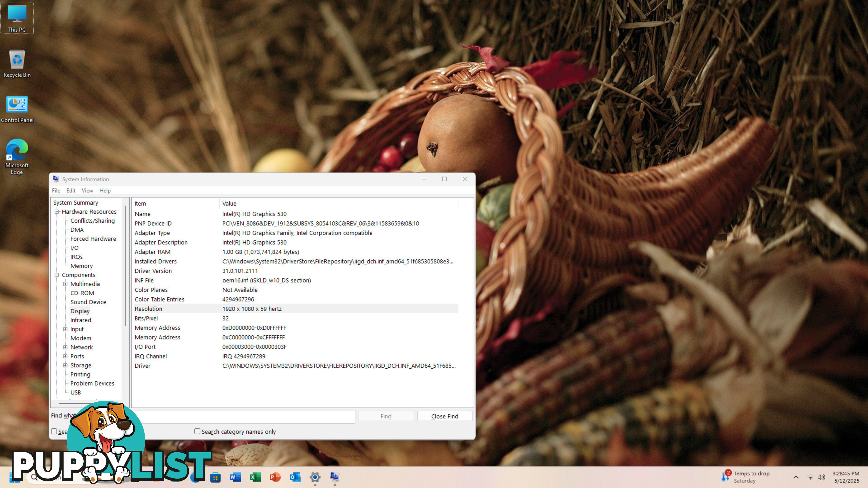Launch Outlook from the taskbar
Viewport: 868px width, 488px height.
click(x=295, y=477)
